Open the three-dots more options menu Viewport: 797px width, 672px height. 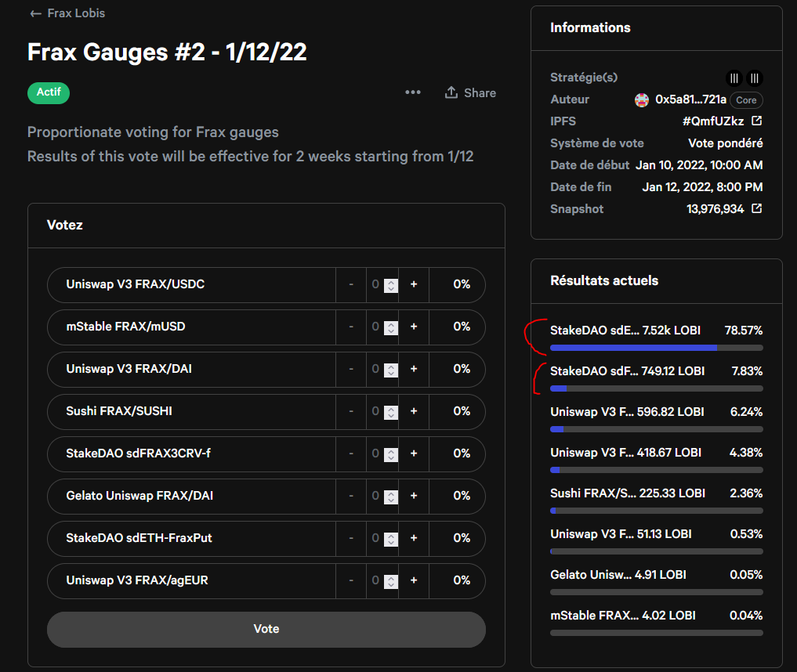point(413,92)
